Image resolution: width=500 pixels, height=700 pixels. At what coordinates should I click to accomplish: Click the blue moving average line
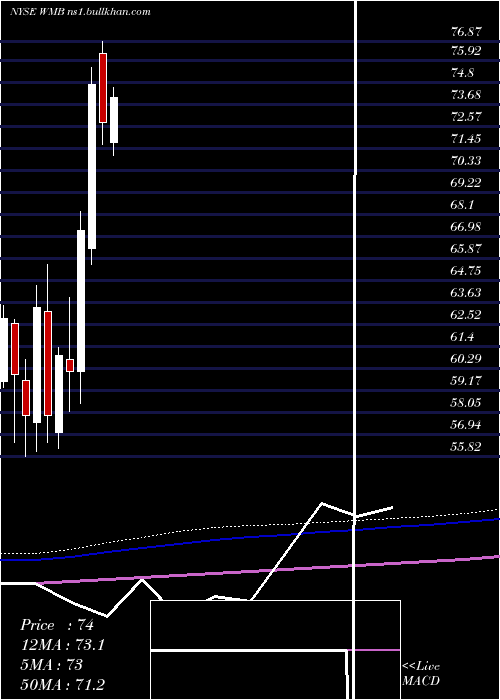pyautogui.click(x=250, y=538)
